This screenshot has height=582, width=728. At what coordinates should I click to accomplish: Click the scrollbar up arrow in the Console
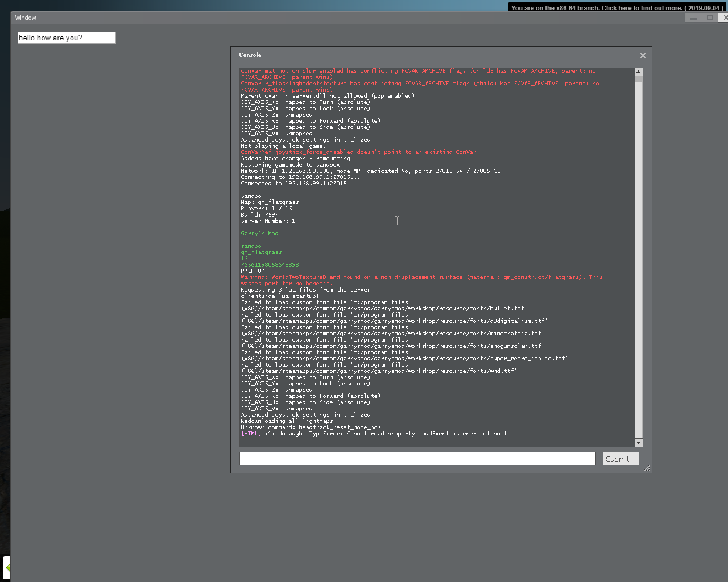pyautogui.click(x=638, y=72)
